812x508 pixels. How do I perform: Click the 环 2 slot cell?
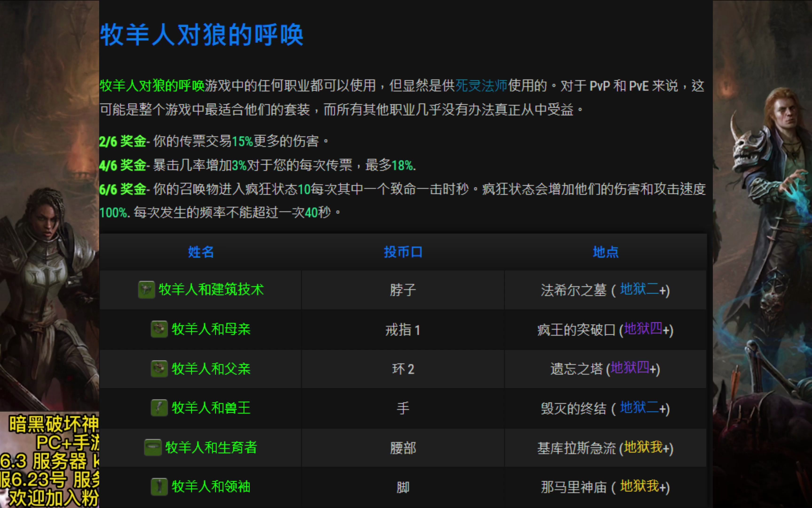click(x=403, y=369)
